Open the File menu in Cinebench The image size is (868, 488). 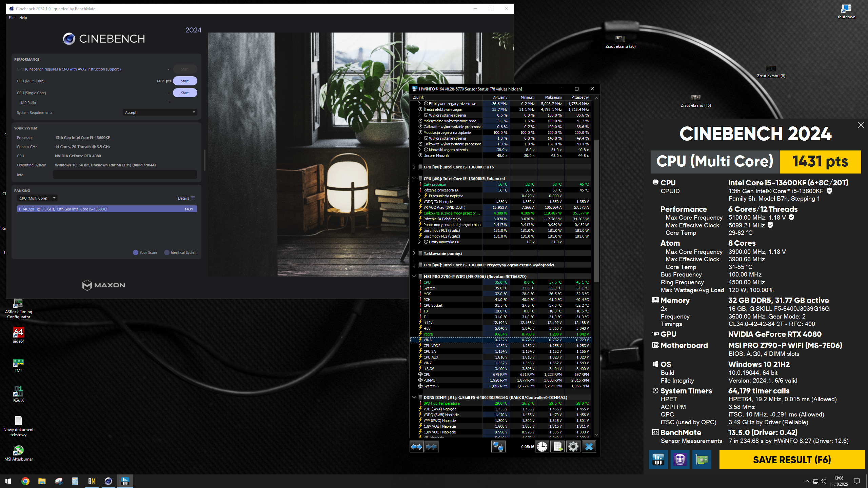tap(12, 18)
